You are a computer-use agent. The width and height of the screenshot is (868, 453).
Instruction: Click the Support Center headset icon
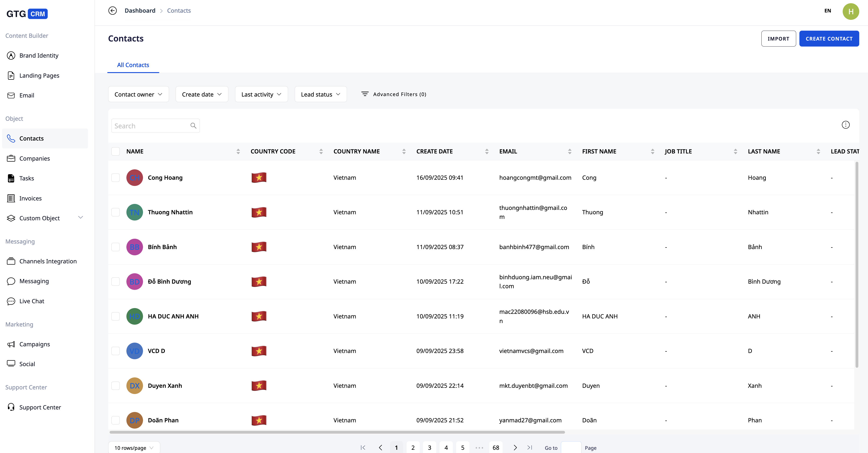(x=11, y=407)
